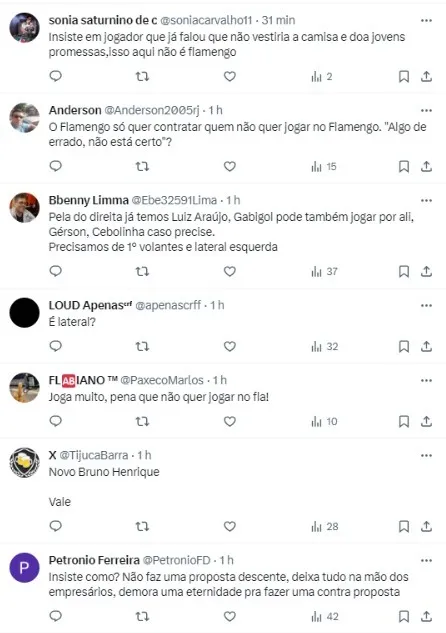Share Petronio Ferreira's tweet

427,616
